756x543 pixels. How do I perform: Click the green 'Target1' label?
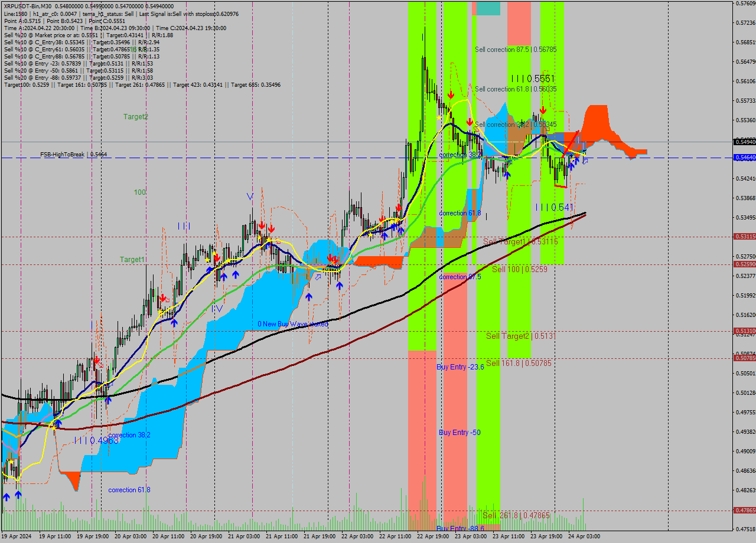132,260
